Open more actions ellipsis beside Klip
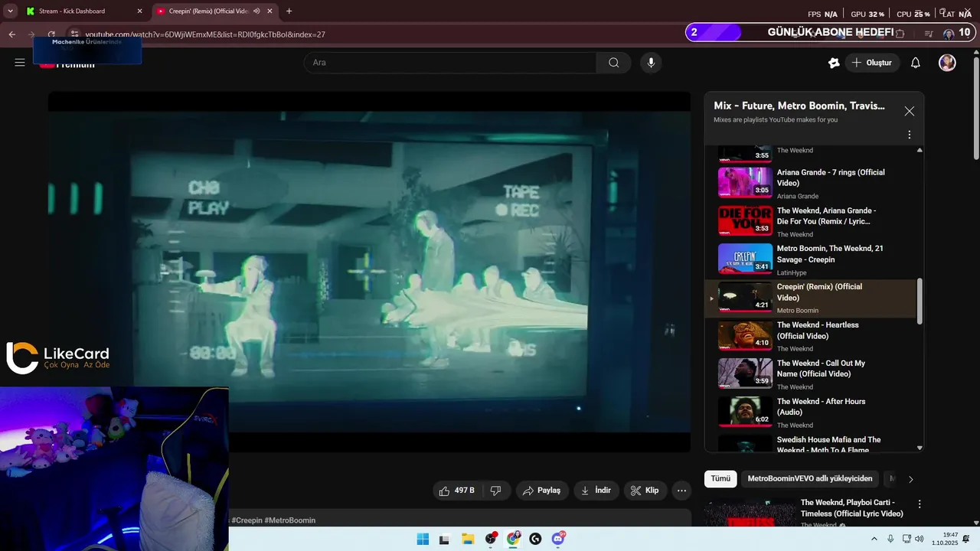 681,491
